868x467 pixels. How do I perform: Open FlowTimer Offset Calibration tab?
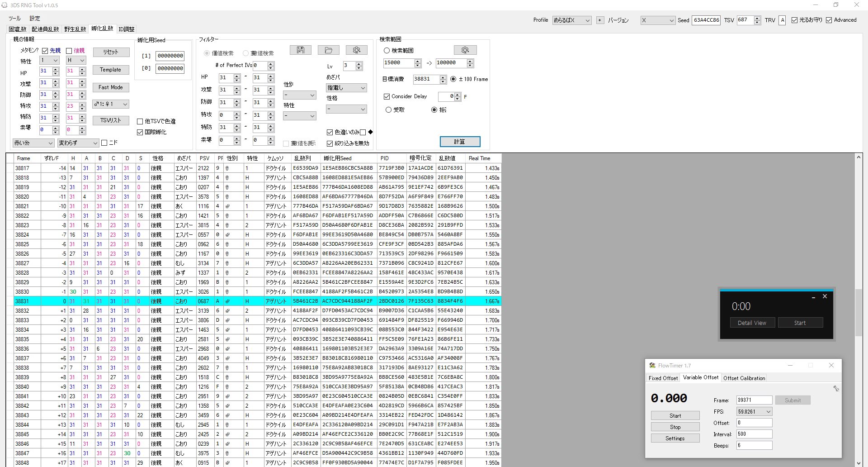pyautogui.click(x=744, y=378)
